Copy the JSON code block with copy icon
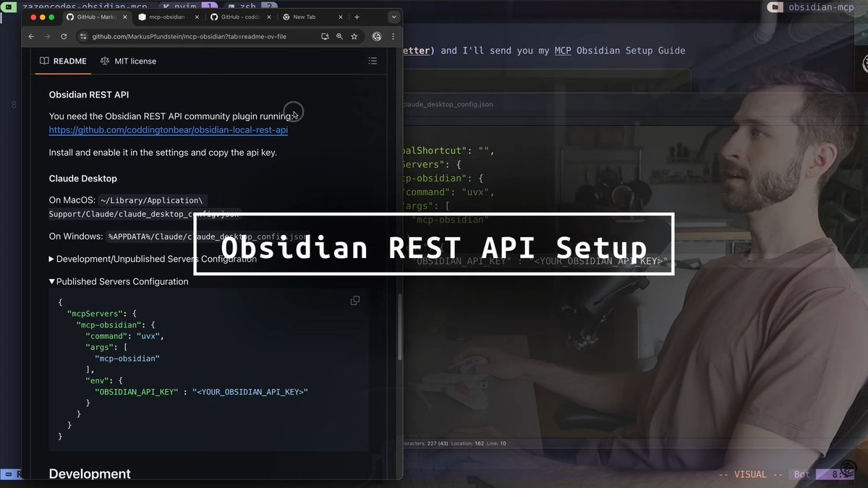The width and height of the screenshot is (868, 488). [x=355, y=301]
